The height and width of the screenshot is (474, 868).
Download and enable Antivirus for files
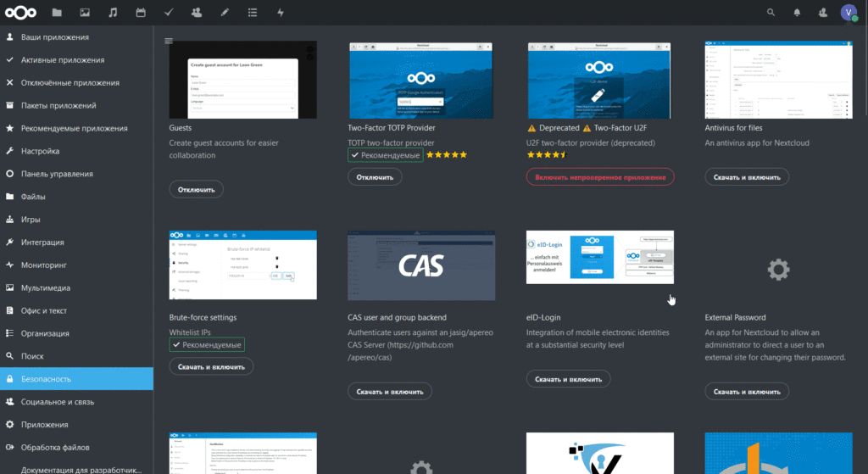click(x=747, y=177)
